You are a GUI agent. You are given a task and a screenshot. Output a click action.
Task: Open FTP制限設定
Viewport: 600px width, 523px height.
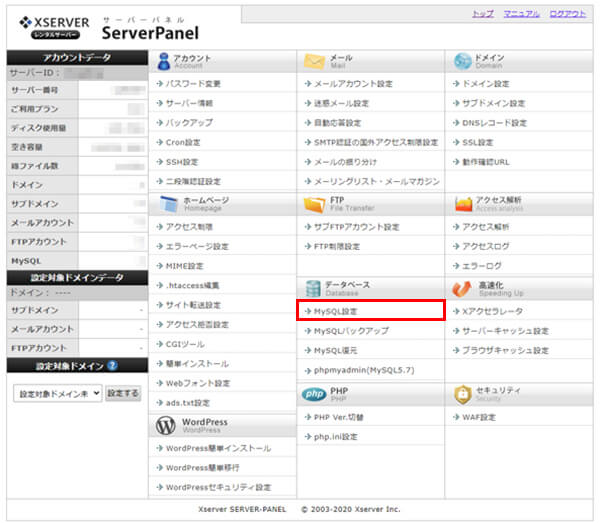pyautogui.click(x=337, y=247)
